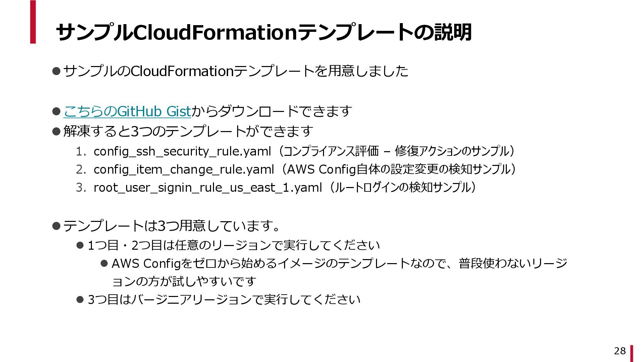Click the bullet before 解凍すると3つのテンプレート

coord(56,131)
